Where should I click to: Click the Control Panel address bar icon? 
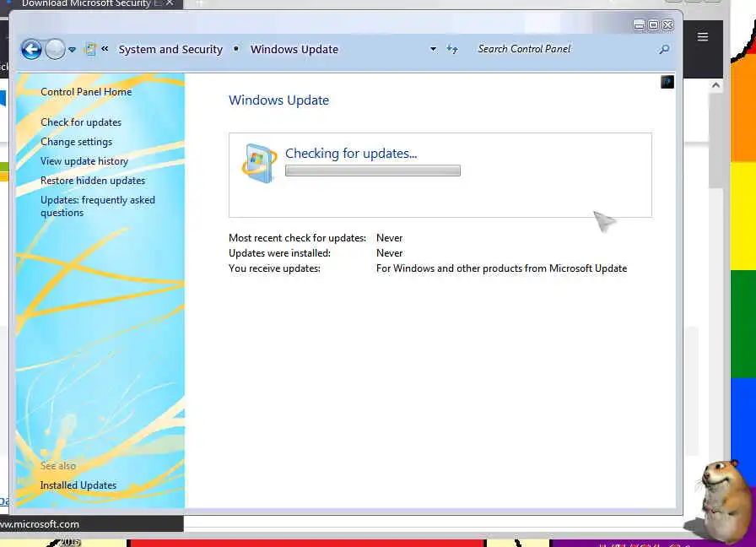(90, 49)
